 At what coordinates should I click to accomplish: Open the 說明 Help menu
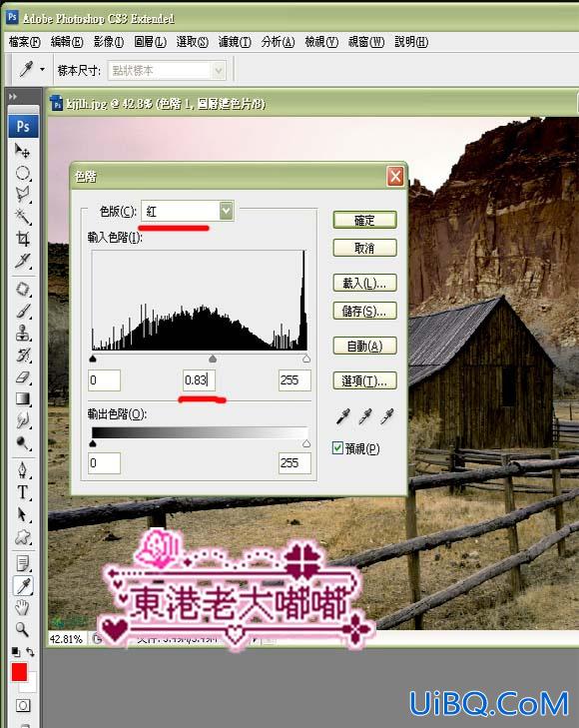(x=411, y=42)
